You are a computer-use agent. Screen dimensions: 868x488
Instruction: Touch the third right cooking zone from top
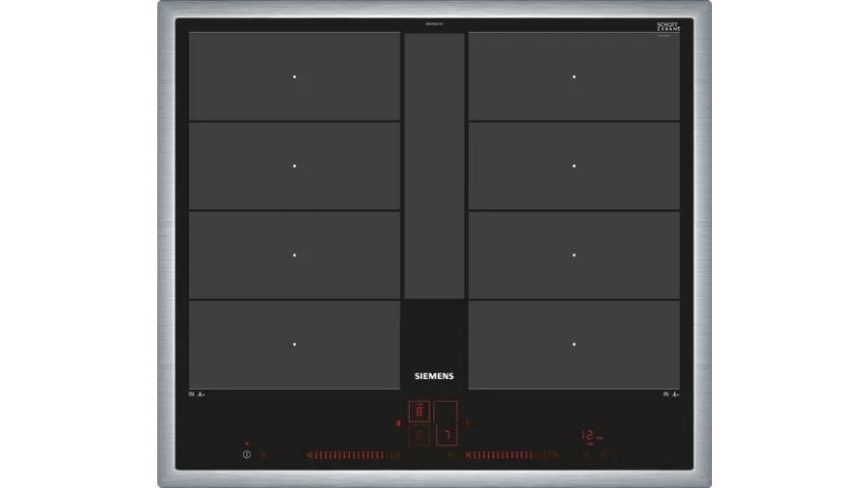point(574,255)
